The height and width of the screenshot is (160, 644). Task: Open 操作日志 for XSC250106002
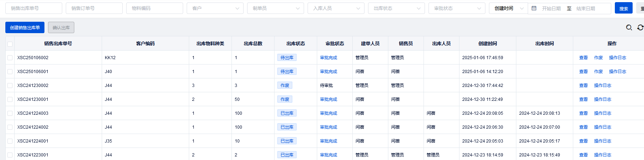coord(618,58)
